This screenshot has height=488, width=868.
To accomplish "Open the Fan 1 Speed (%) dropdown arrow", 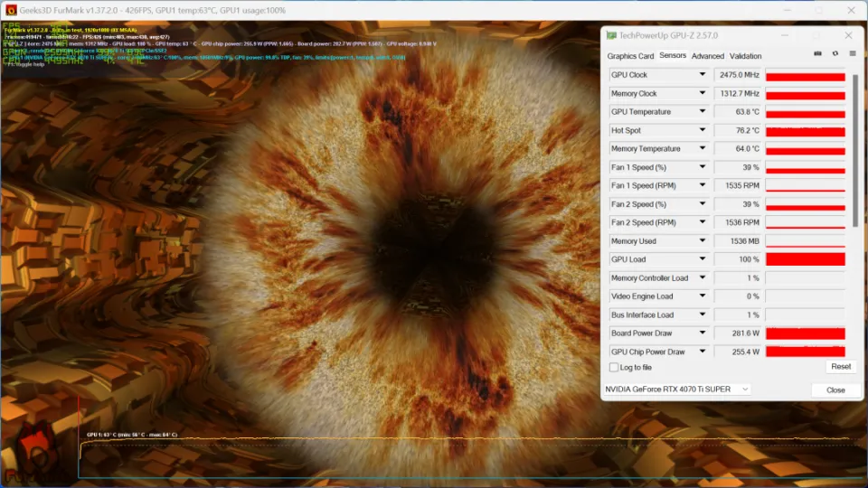I will coord(702,167).
